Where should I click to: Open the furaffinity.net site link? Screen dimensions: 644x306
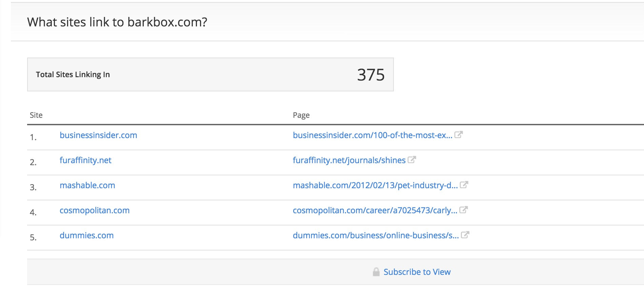coord(85,160)
